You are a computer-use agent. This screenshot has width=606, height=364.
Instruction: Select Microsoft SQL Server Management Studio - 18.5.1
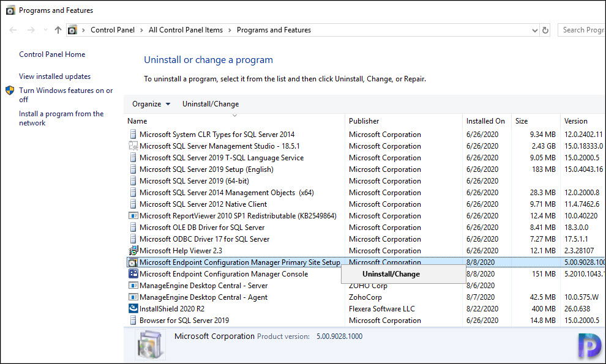(220, 146)
